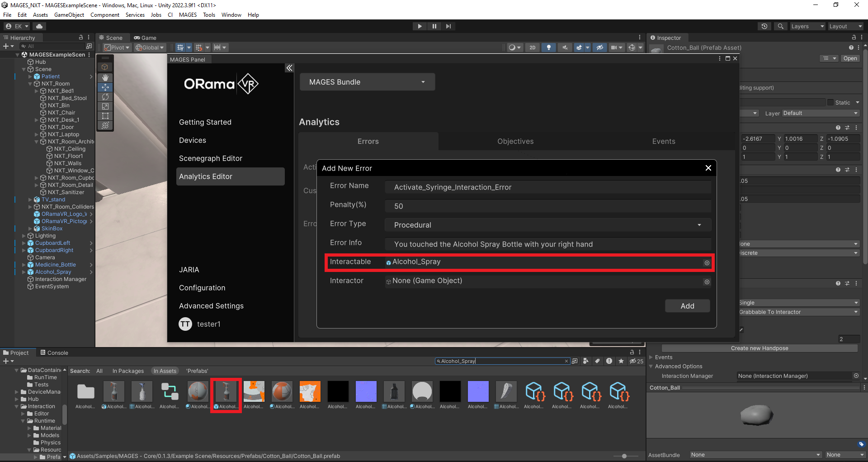
Task: Open the undo history icon
Action: tap(764, 26)
